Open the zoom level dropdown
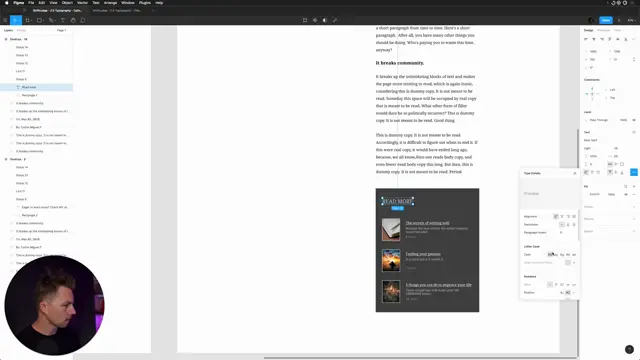 631,20
